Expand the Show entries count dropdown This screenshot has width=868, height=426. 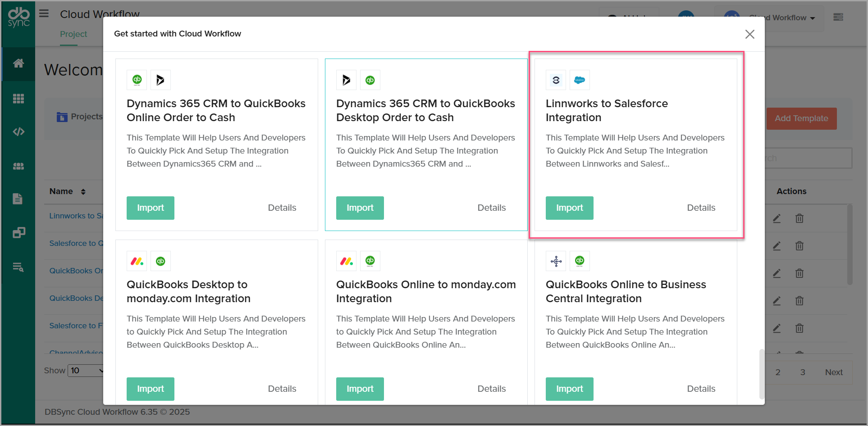86,371
